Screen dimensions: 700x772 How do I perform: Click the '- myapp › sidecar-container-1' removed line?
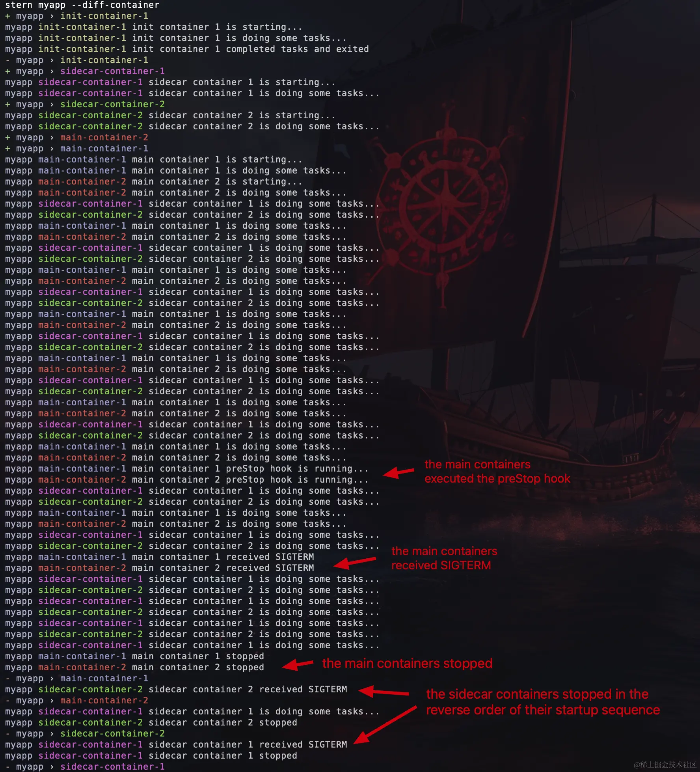click(x=85, y=767)
